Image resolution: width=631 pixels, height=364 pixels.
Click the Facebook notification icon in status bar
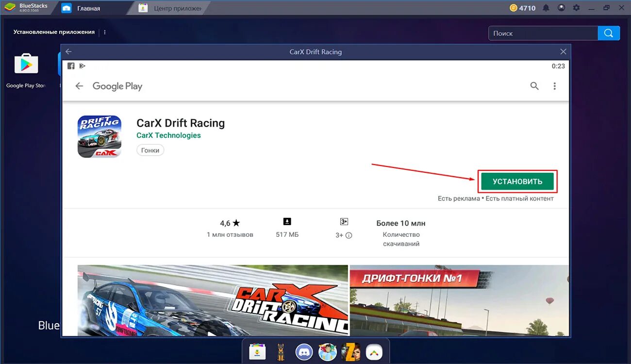click(71, 66)
